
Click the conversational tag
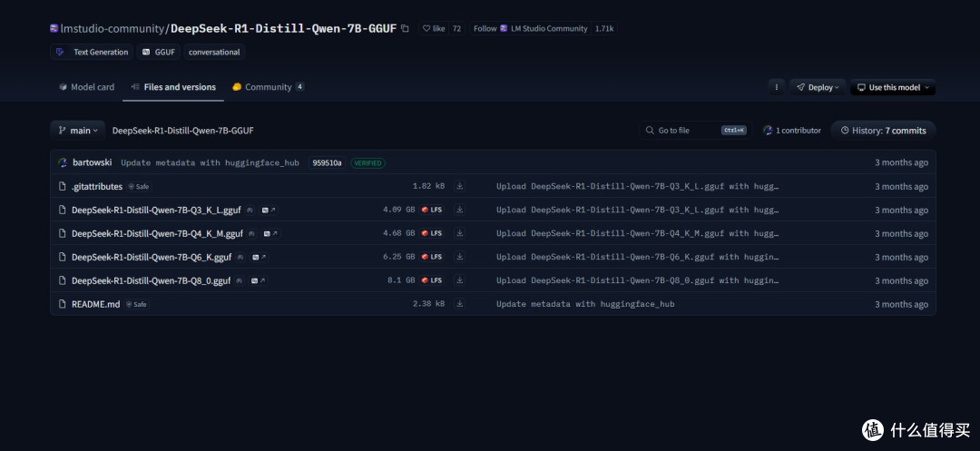[x=214, y=52]
